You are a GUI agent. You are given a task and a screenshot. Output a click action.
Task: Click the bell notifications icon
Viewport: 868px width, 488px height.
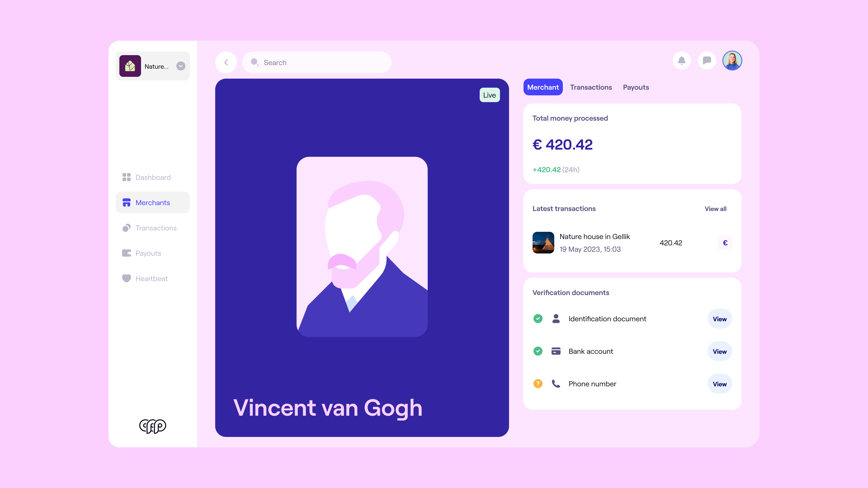(x=682, y=60)
